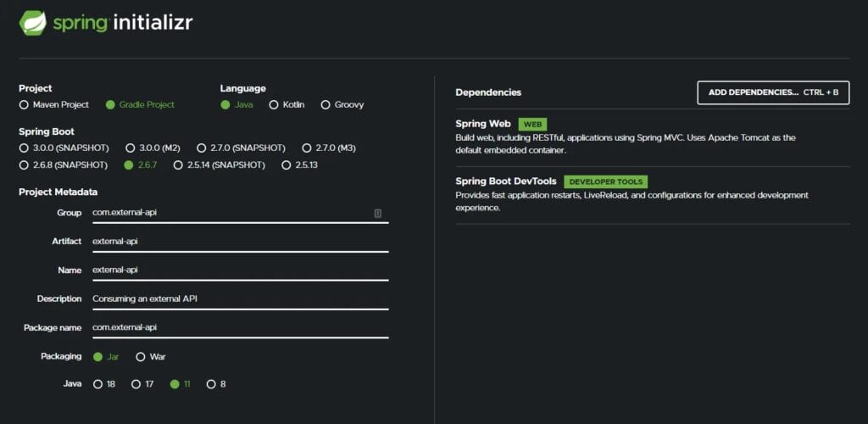
Task: Click the spring initializr title text
Action: click(123, 23)
